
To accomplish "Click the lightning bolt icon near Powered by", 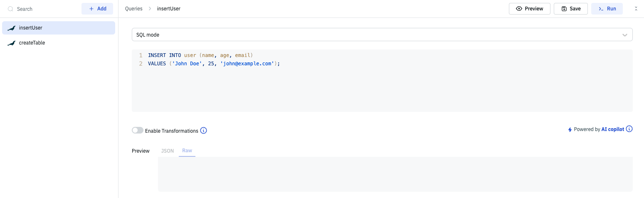I will click(570, 130).
